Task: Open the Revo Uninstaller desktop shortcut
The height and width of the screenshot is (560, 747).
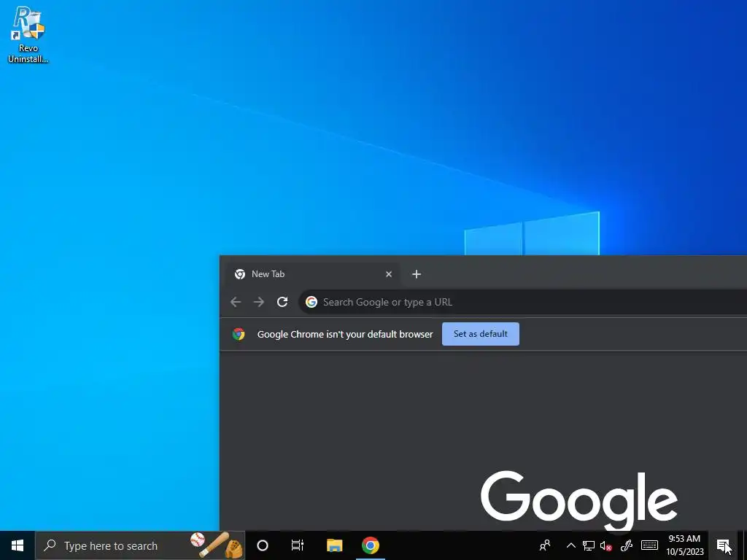Action: click(x=28, y=34)
